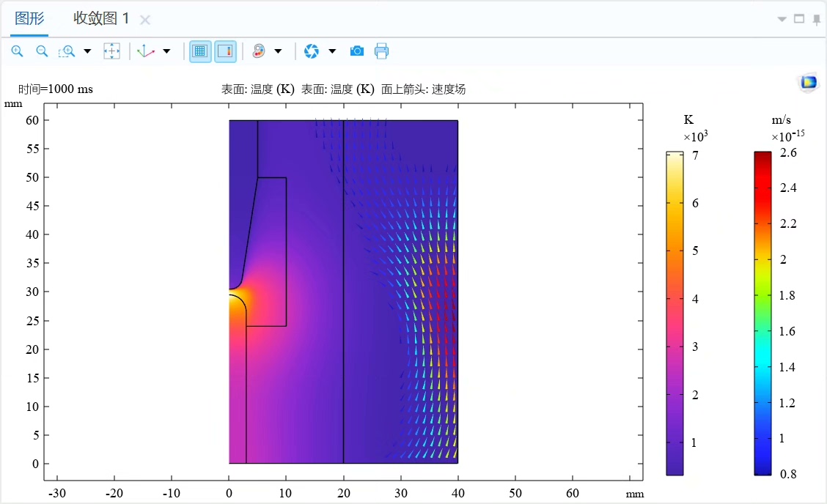Viewport: 827px width, 504px height.
Task: Activate the Zoom Box tool
Action: tap(67, 51)
